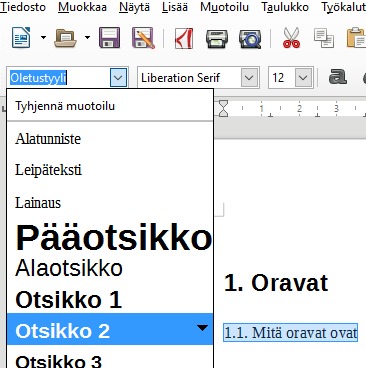Select Otsikko 2 style
Screen dimensions: 366x368
tap(110, 329)
